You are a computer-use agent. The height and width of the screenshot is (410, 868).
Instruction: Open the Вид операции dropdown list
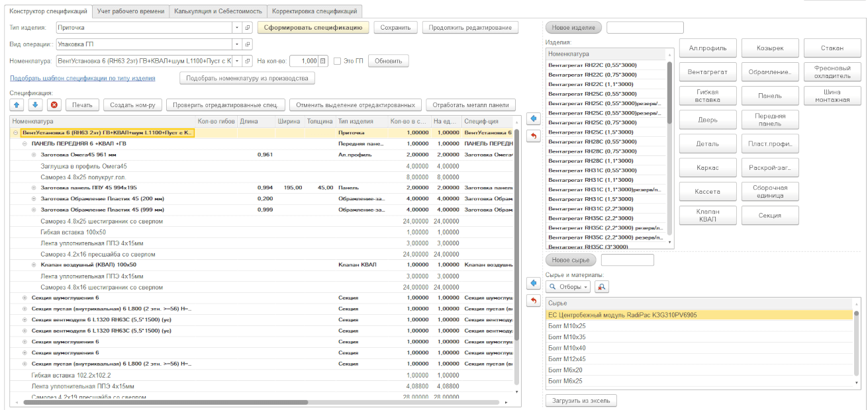tap(237, 44)
